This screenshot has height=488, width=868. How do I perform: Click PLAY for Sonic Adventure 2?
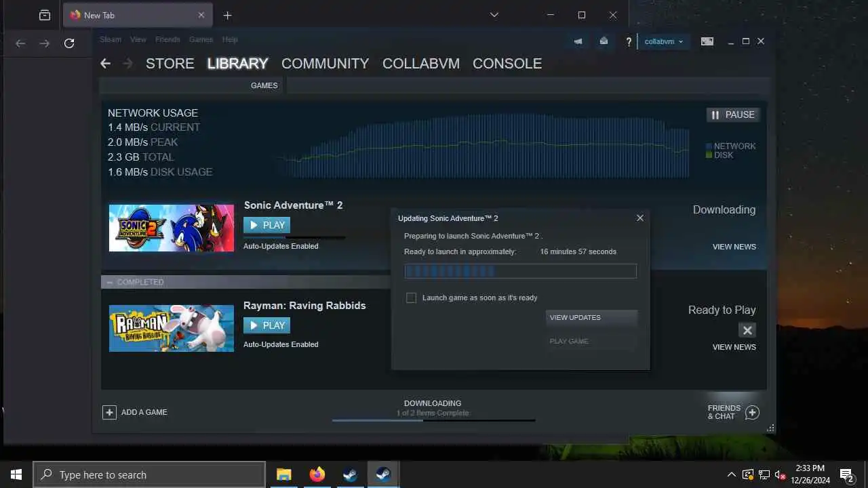tap(267, 225)
